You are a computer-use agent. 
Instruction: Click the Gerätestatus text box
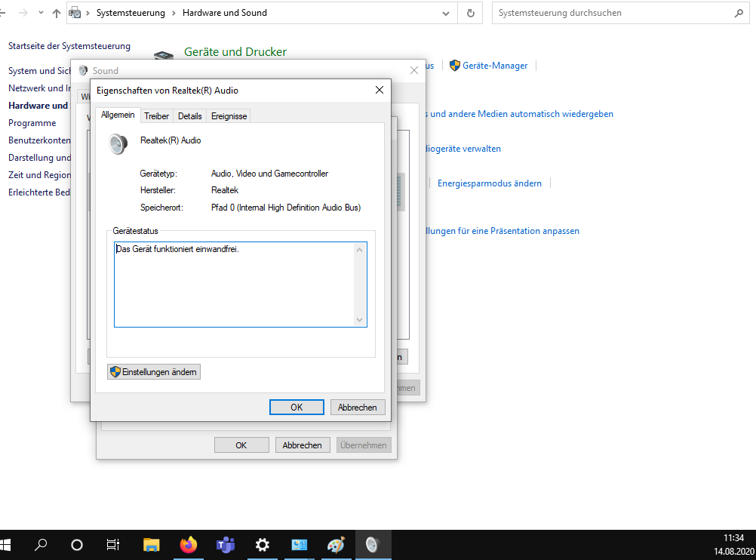[241, 285]
